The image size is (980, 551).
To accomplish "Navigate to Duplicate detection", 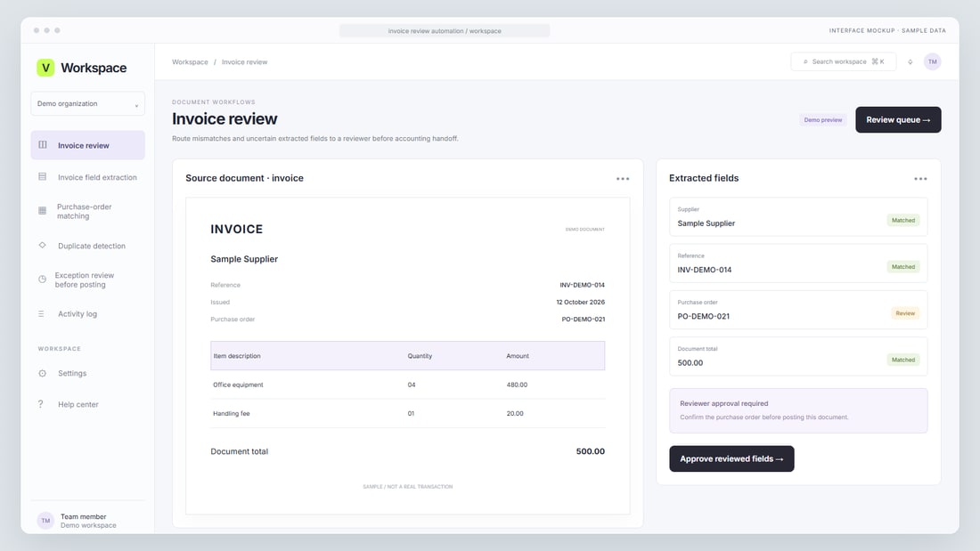I will (x=87, y=246).
